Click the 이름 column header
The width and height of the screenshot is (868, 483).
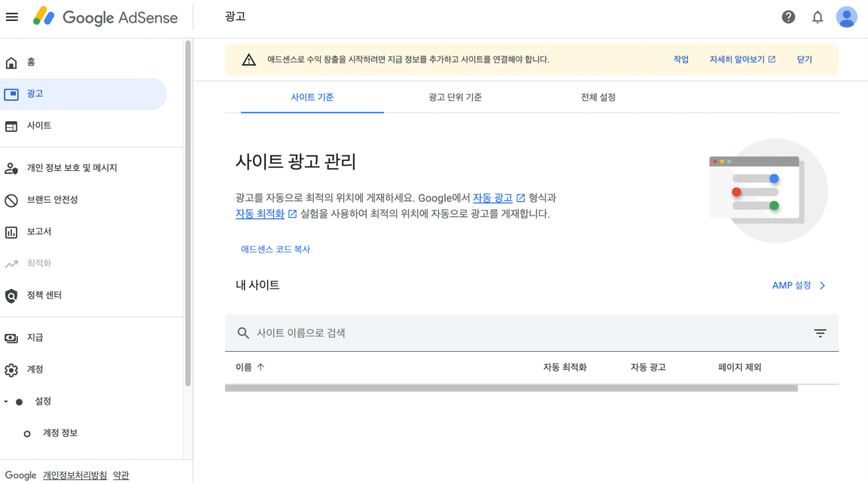(244, 367)
